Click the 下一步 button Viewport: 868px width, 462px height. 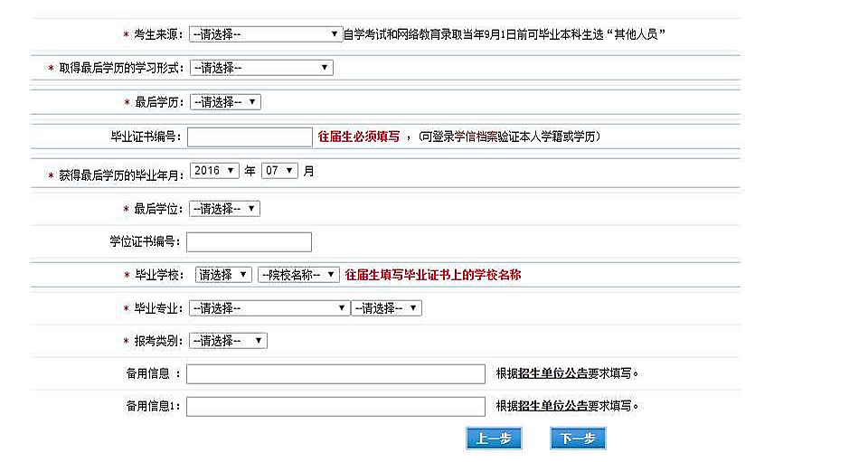(x=578, y=438)
